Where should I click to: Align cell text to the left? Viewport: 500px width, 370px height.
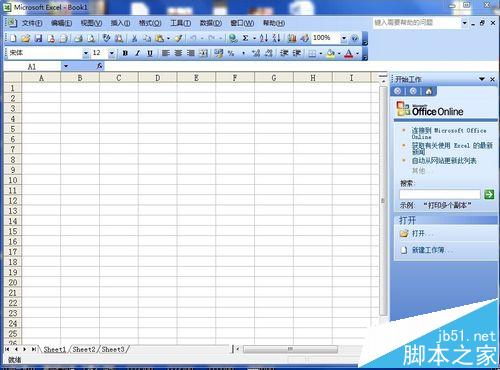click(166, 53)
